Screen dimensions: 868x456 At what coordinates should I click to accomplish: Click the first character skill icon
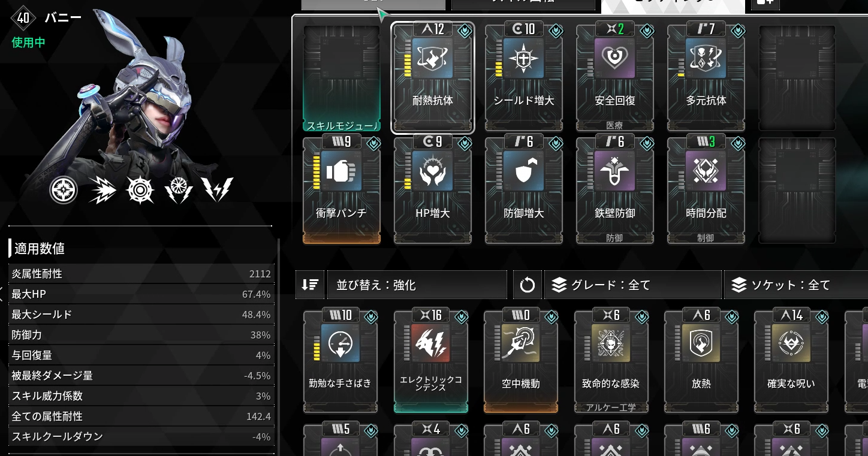64,191
